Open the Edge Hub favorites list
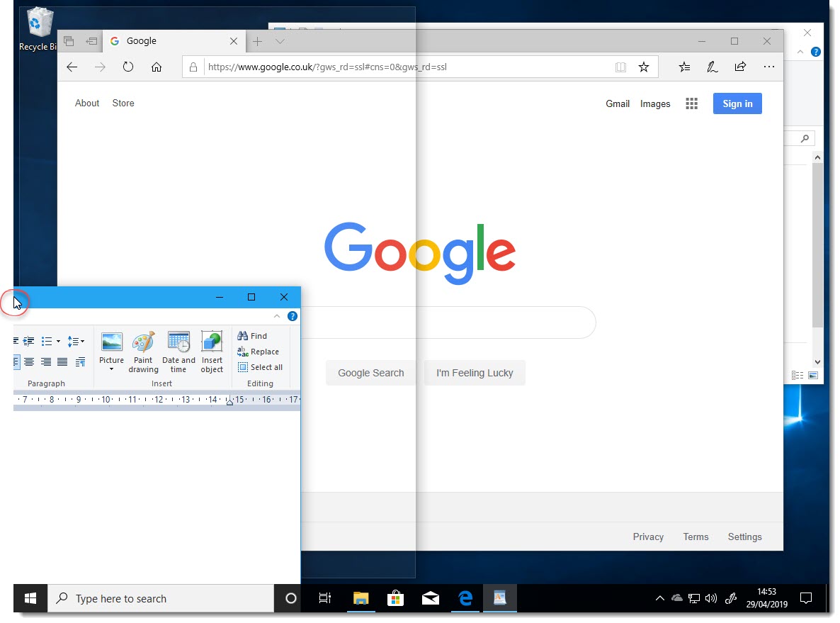 [x=684, y=66]
